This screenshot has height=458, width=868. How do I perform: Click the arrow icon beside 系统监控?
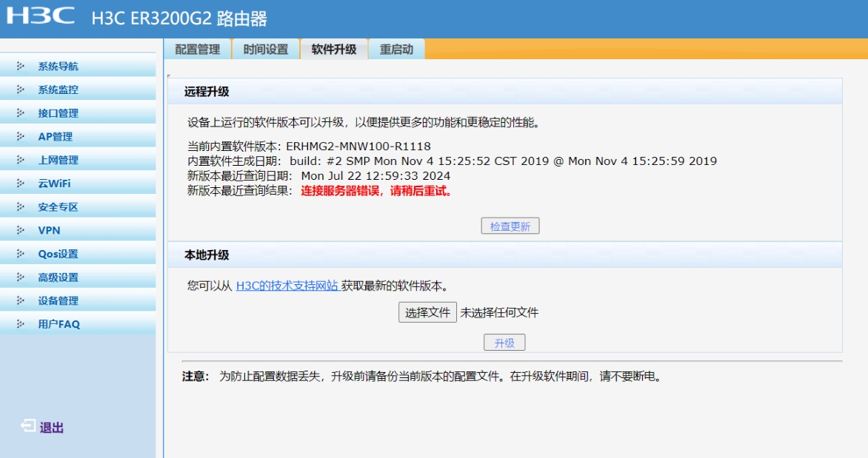(21, 89)
